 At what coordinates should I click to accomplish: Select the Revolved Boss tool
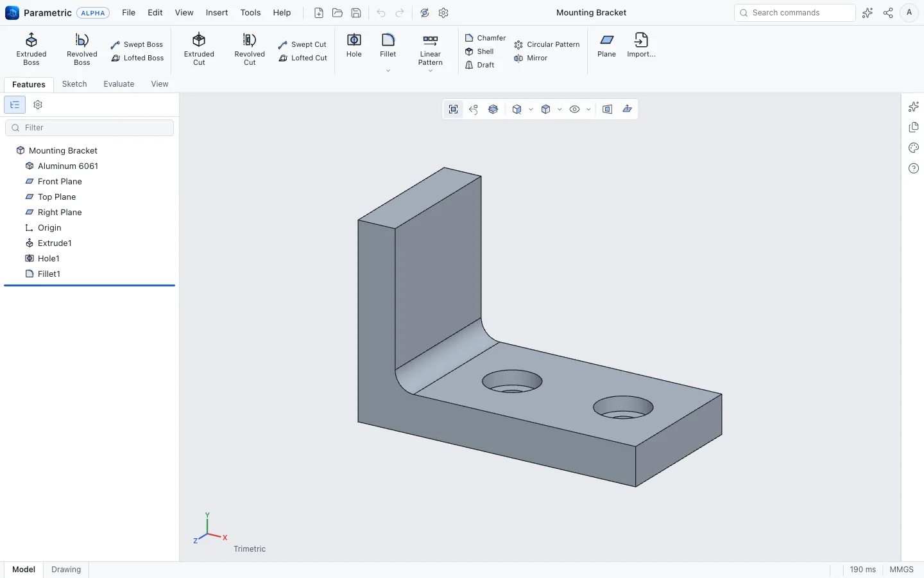[x=82, y=49]
